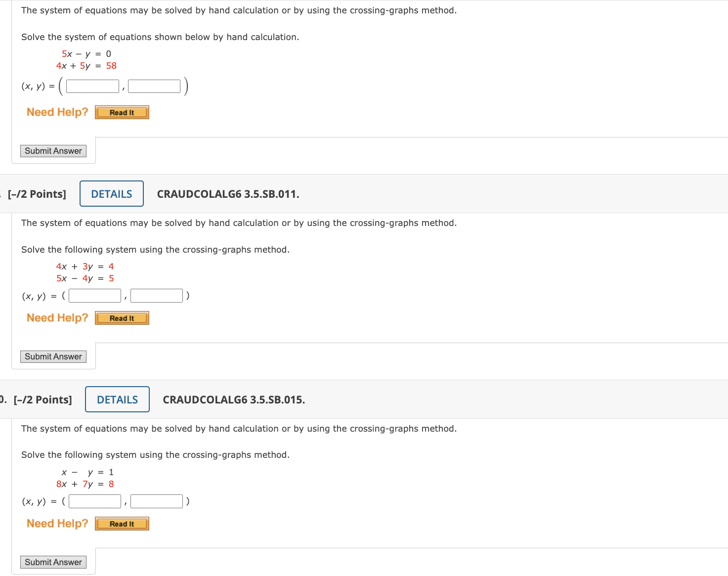728x576 pixels.
Task: Click Read It for the hand-calculation problem
Action: [x=122, y=112]
